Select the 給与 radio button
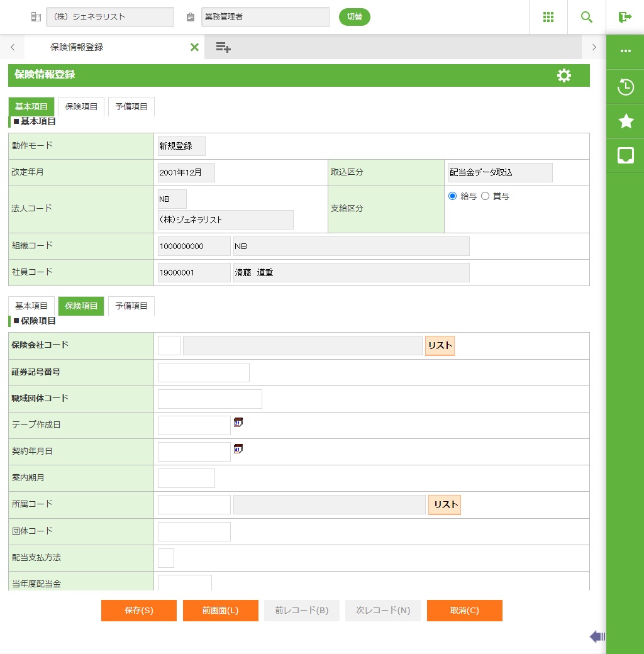The height and width of the screenshot is (654, 644). click(x=452, y=196)
